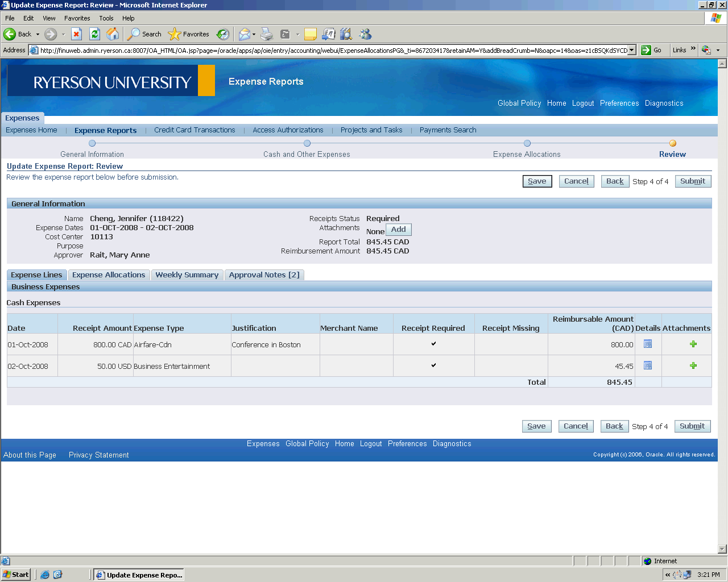The height and width of the screenshot is (582, 728).
Task: Open the Tools menu
Action: coord(106,18)
